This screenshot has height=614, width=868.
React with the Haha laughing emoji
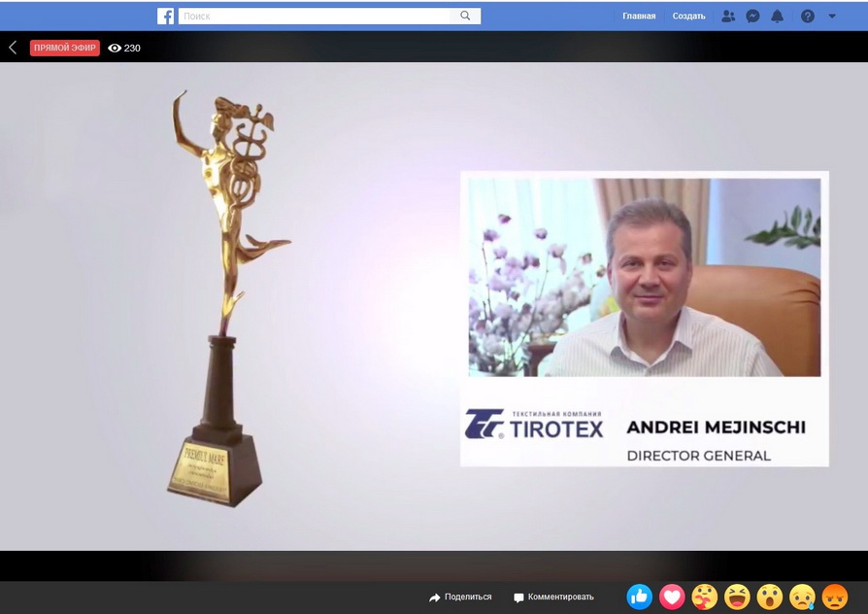point(737,597)
